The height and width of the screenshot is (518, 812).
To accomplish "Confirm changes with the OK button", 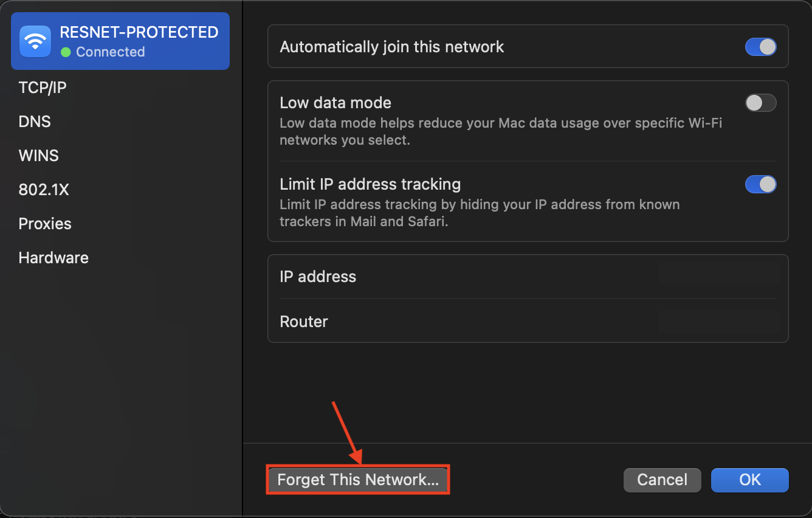I will pos(750,480).
